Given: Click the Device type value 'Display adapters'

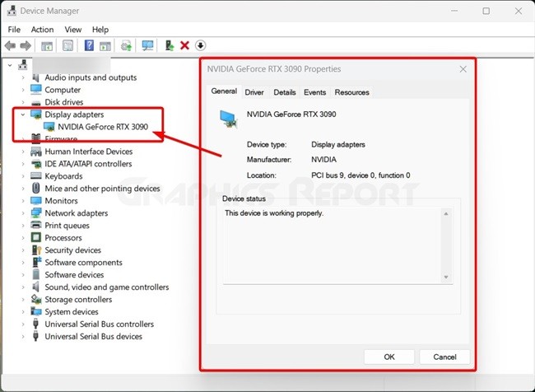Looking at the screenshot, I should [338, 144].
